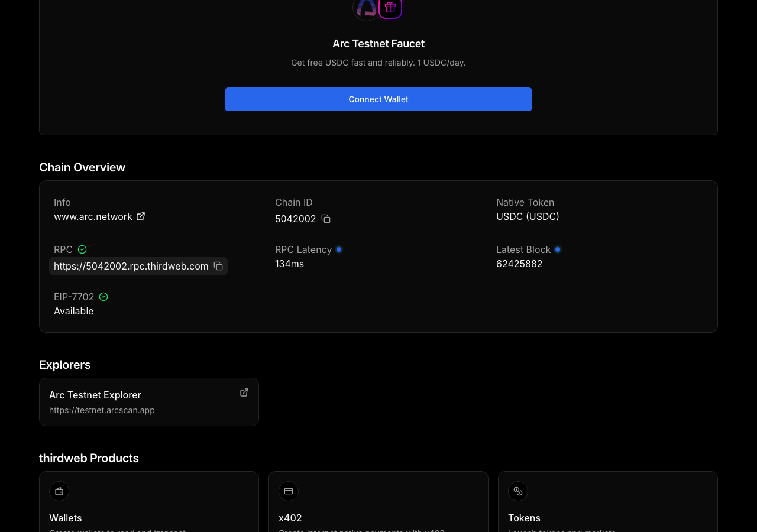The width and height of the screenshot is (757, 532).
Task: Click the pink gift icon above the faucet title
Action: click(390, 8)
